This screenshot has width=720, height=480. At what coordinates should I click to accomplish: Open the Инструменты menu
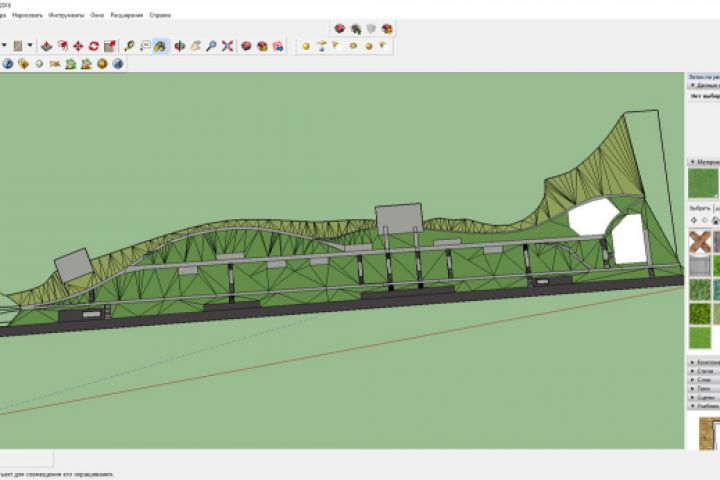(x=66, y=15)
